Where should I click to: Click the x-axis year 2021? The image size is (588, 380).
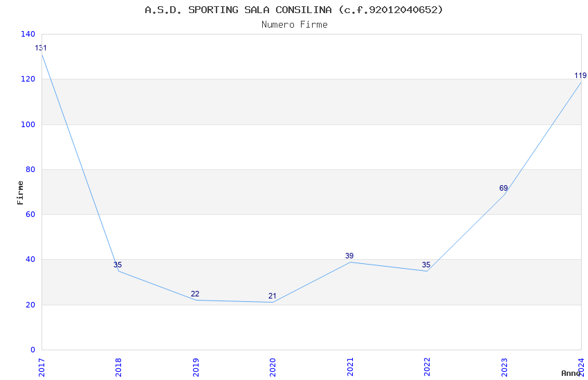point(350,368)
